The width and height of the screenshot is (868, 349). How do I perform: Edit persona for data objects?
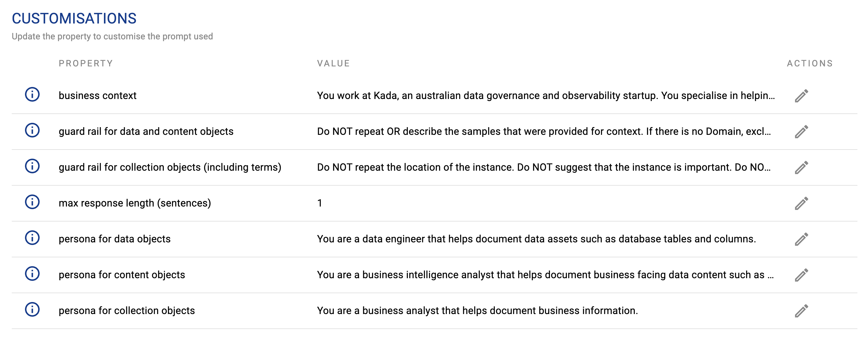(801, 239)
